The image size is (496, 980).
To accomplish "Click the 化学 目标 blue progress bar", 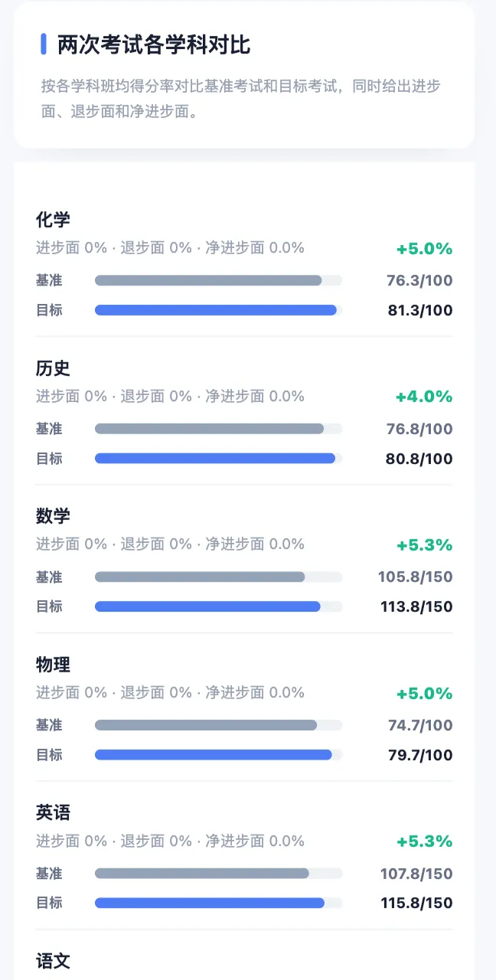I will [x=218, y=310].
